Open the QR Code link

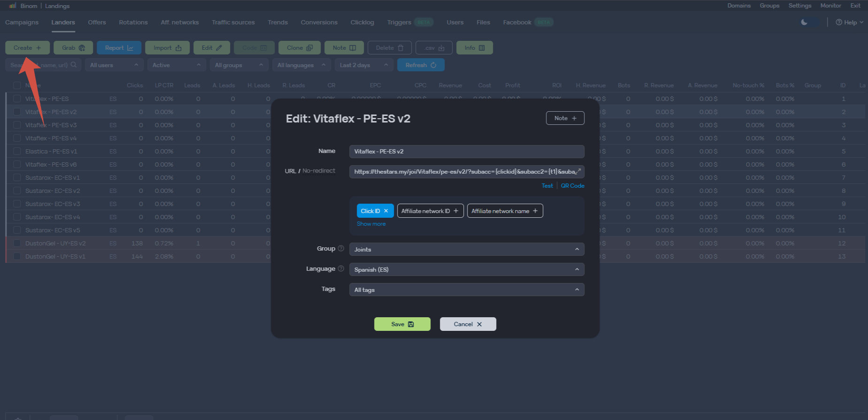tap(573, 186)
